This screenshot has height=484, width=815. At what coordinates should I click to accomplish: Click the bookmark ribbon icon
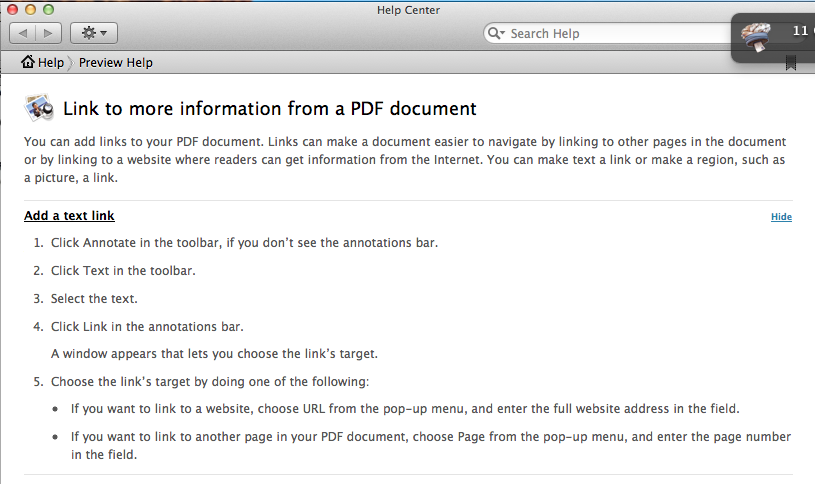pyautogui.click(x=791, y=63)
